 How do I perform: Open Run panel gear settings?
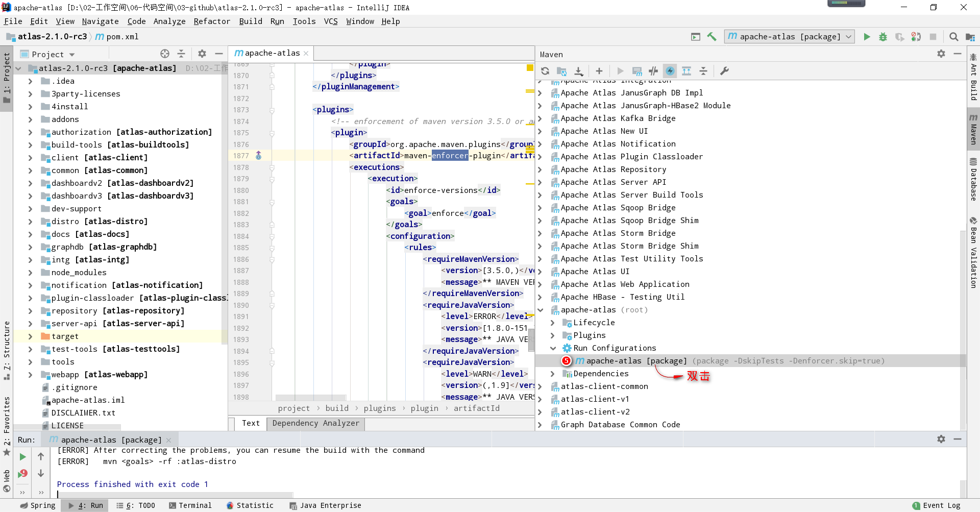tap(941, 439)
